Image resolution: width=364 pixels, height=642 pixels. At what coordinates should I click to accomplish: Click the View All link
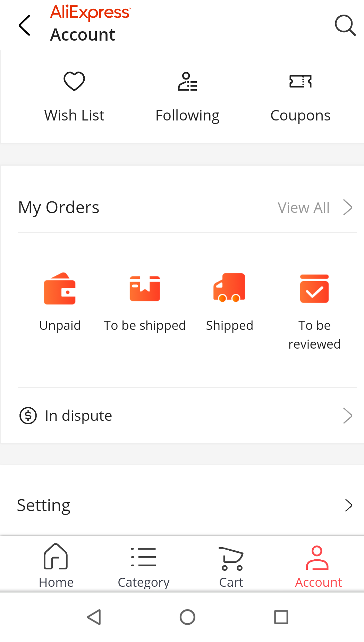point(304,208)
